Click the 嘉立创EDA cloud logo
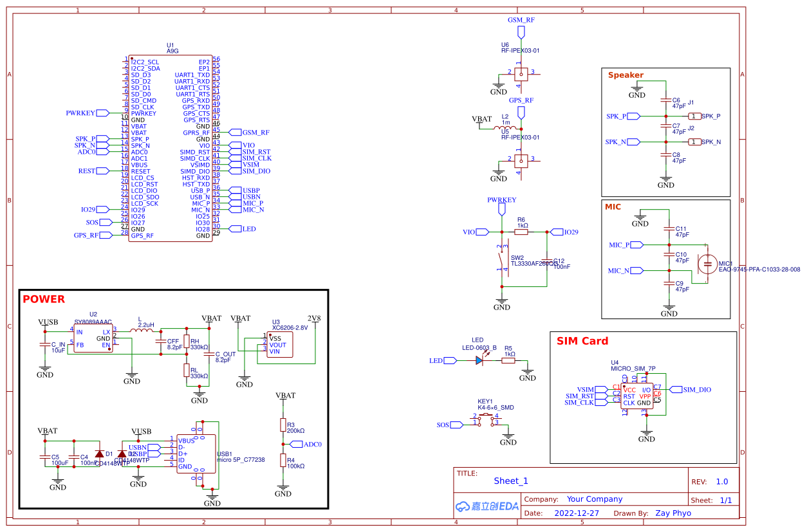 click(x=486, y=506)
